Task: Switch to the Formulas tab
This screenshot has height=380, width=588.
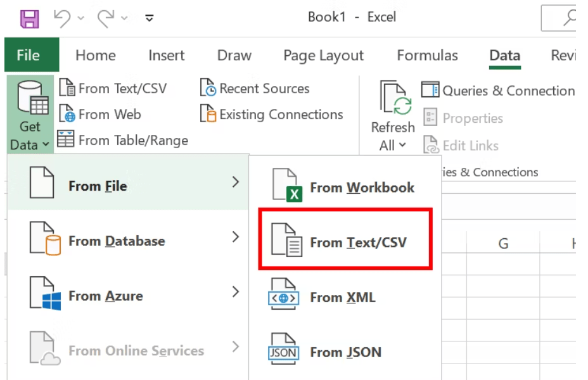Action: click(x=427, y=56)
